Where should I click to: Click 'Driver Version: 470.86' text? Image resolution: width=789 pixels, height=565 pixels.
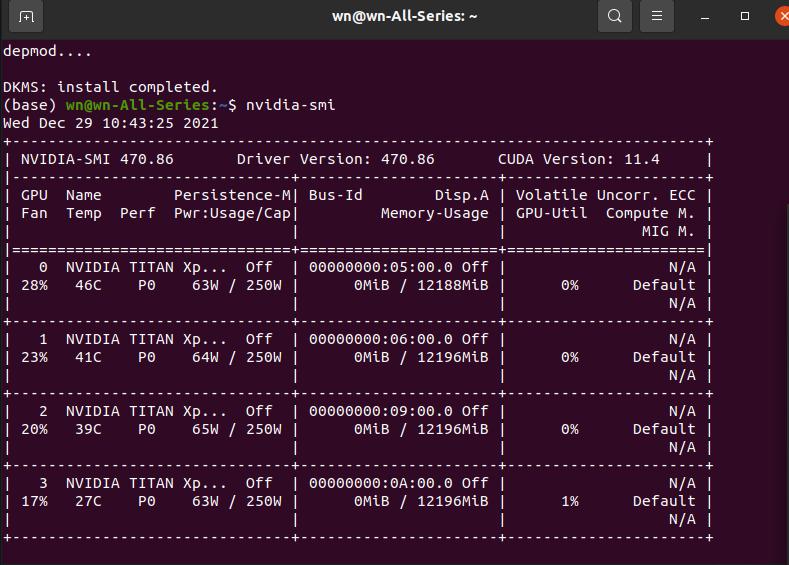pyautogui.click(x=336, y=159)
